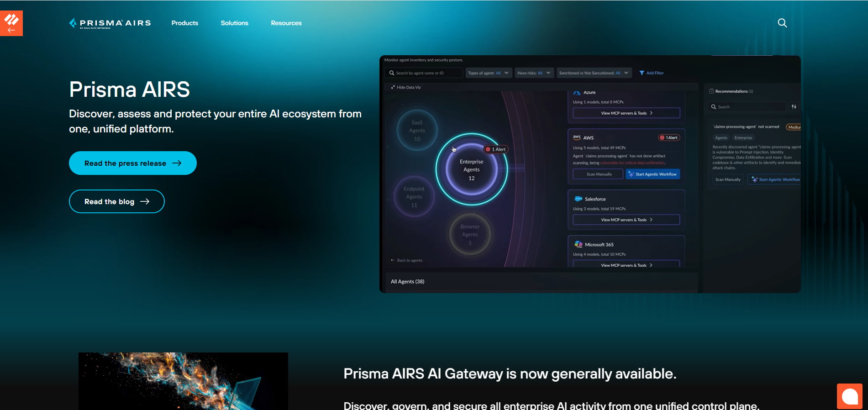
Task: Click Start Agentic Workflow in the Recommendations panel
Action: pyautogui.click(x=775, y=179)
